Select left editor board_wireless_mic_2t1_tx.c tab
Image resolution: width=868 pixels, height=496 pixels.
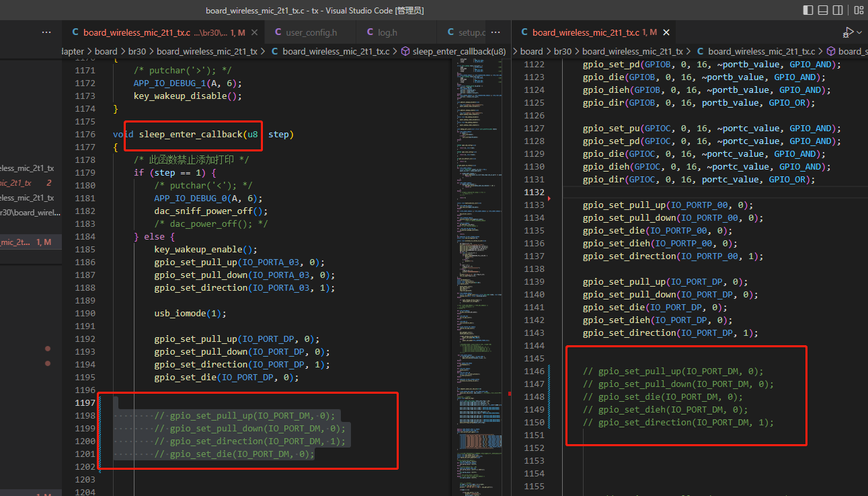pyautogui.click(x=163, y=32)
